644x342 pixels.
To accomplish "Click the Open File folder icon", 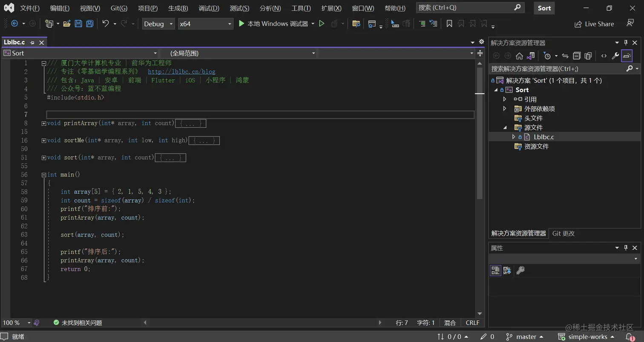I will tap(67, 24).
